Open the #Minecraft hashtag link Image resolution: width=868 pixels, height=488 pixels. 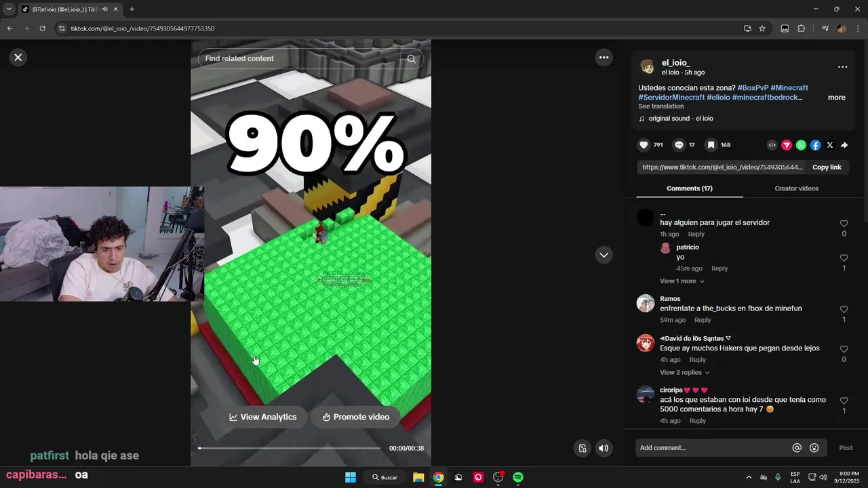(789, 88)
